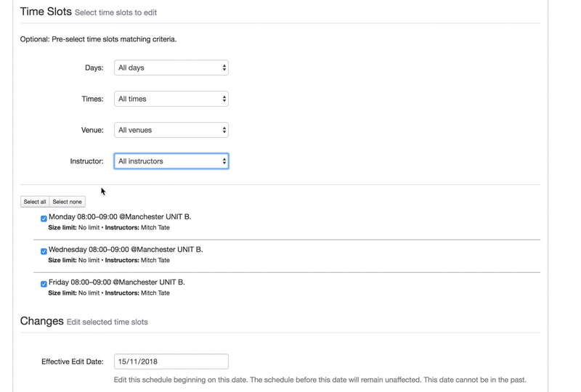The image size is (581, 392).
Task: Click the up-down arrow icon on Venue selector
Action: 224,130
